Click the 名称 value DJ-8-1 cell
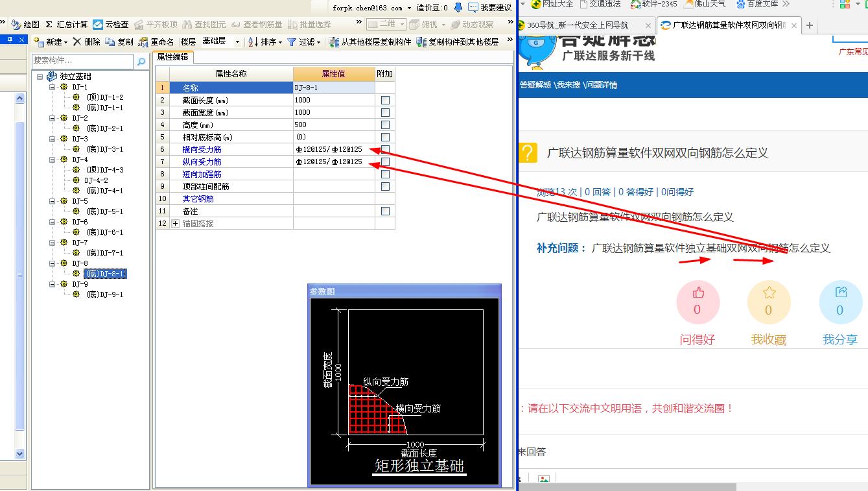The height and width of the screenshot is (491, 868). [x=334, y=88]
